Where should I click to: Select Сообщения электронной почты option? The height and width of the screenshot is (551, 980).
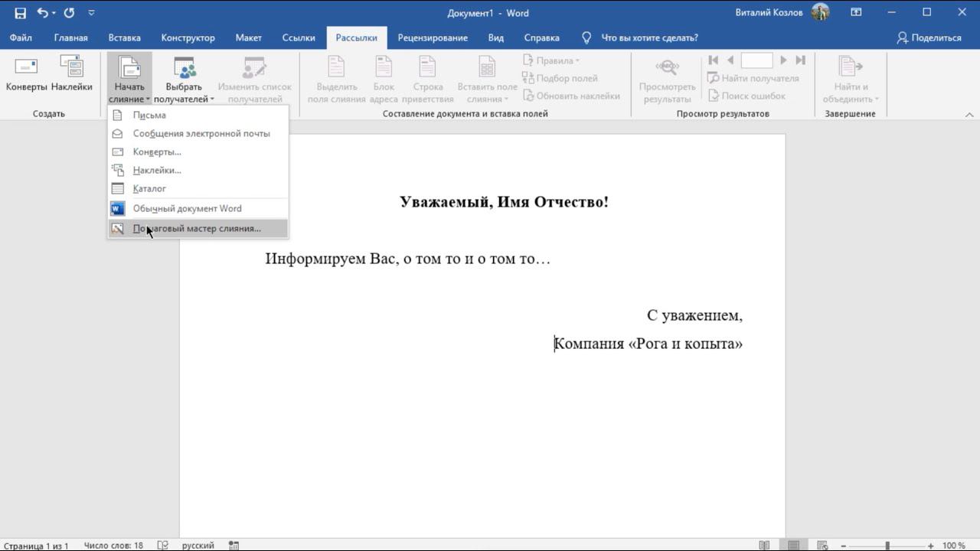click(x=201, y=133)
